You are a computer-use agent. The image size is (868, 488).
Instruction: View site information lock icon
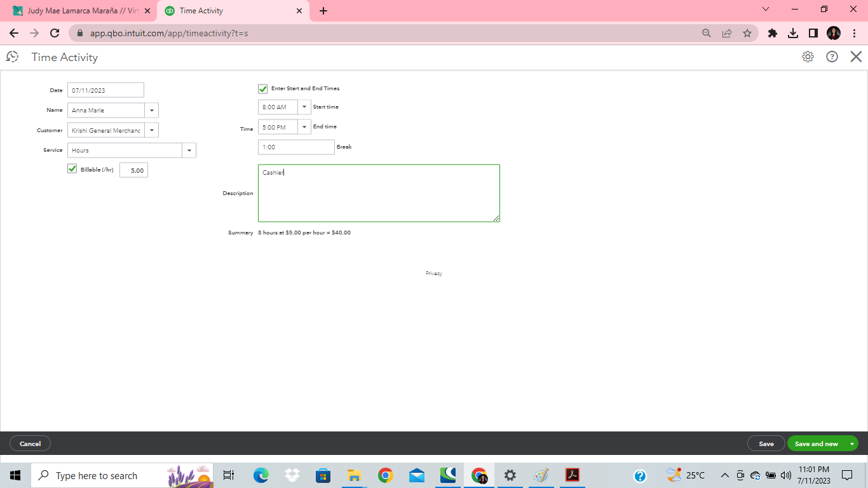click(x=80, y=33)
